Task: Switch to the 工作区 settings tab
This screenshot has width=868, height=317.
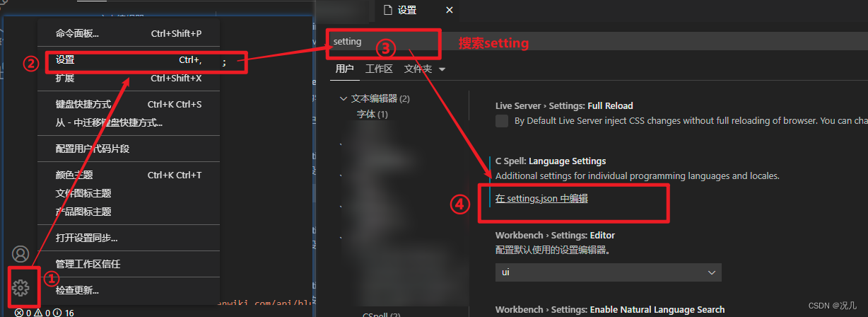Action: [x=379, y=69]
